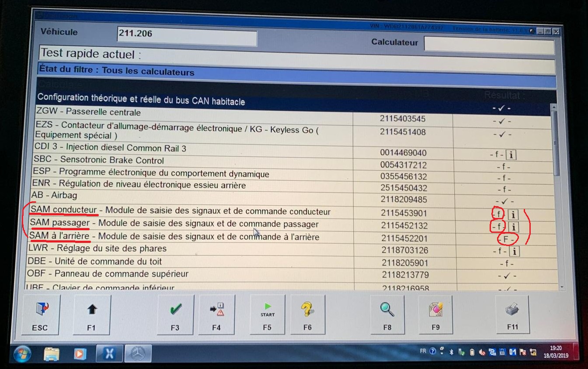Screen dimensions: 588x369
Task: Select SAM conducteur module row
Action: (x=294, y=213)
